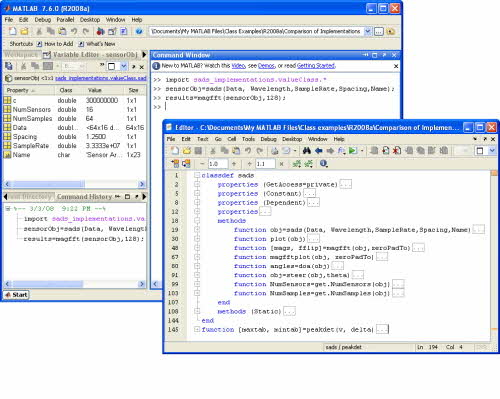This screenshot has width=500, height=399.
Task: Click the 1.1 multiply value field
Action: coord(265,164)
